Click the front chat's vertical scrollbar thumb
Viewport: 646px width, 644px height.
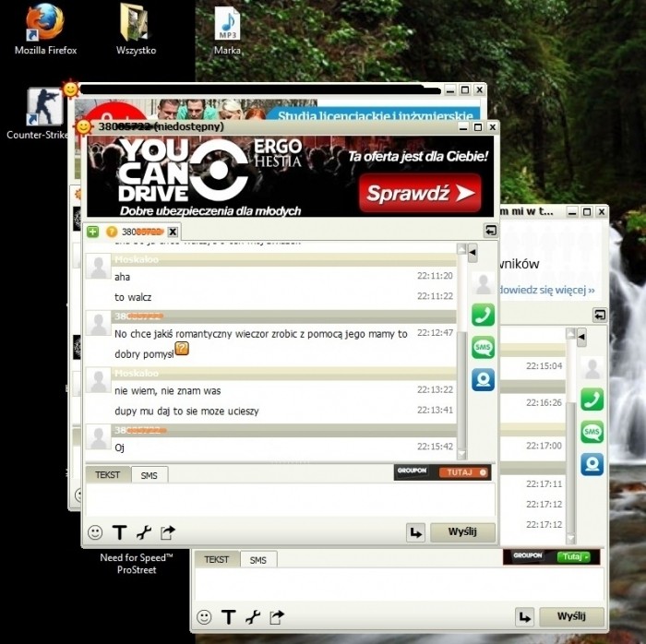click(461, 388)
